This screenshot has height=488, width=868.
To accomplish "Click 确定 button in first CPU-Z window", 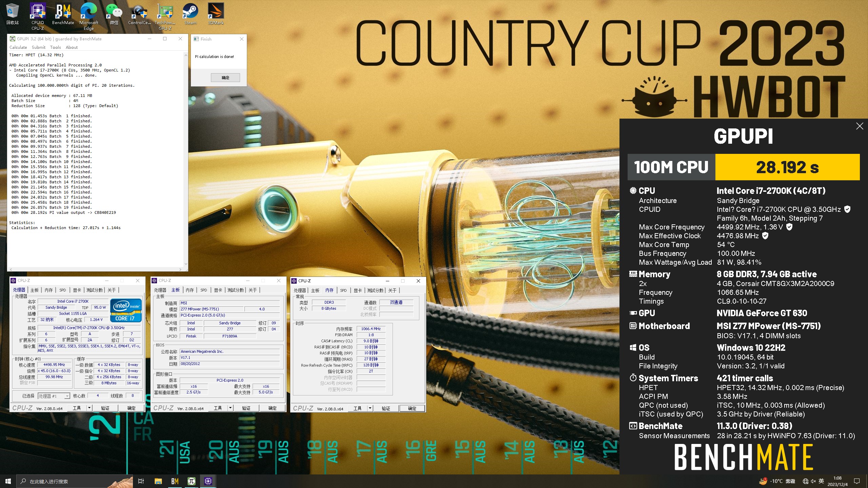I will coord(131,408).
